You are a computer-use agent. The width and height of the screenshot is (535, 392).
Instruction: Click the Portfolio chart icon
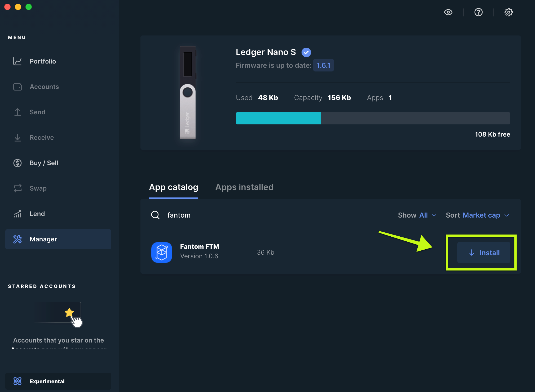(17, 61)
